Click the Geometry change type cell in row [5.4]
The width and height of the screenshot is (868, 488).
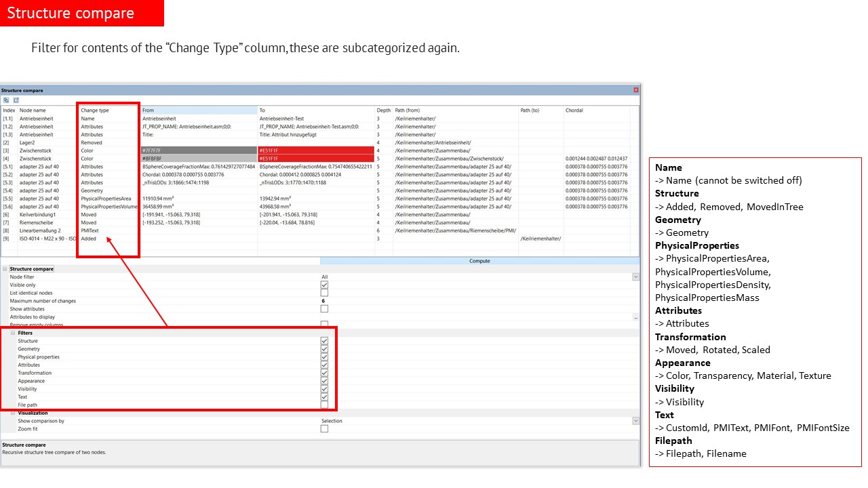(92, 190)
